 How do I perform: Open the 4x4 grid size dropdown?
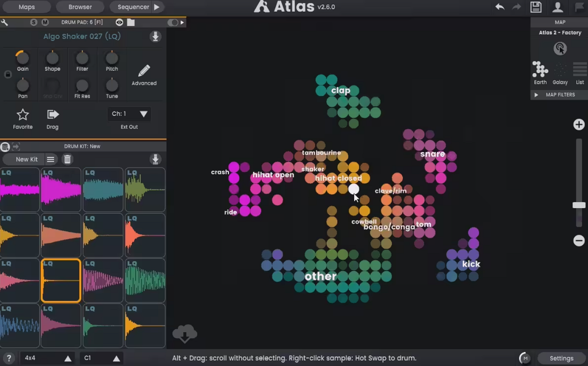(x=48, y=358)
